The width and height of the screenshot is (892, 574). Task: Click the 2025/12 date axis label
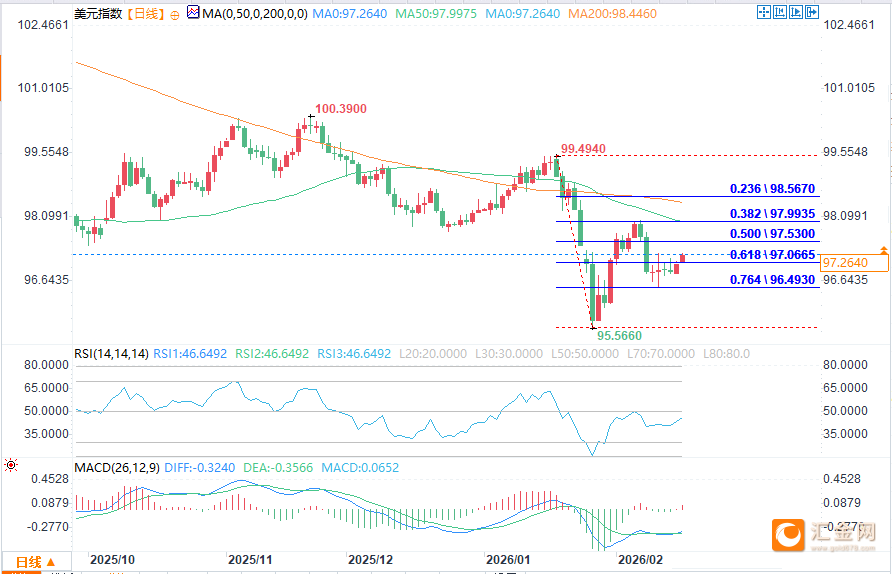click(370, 560)
